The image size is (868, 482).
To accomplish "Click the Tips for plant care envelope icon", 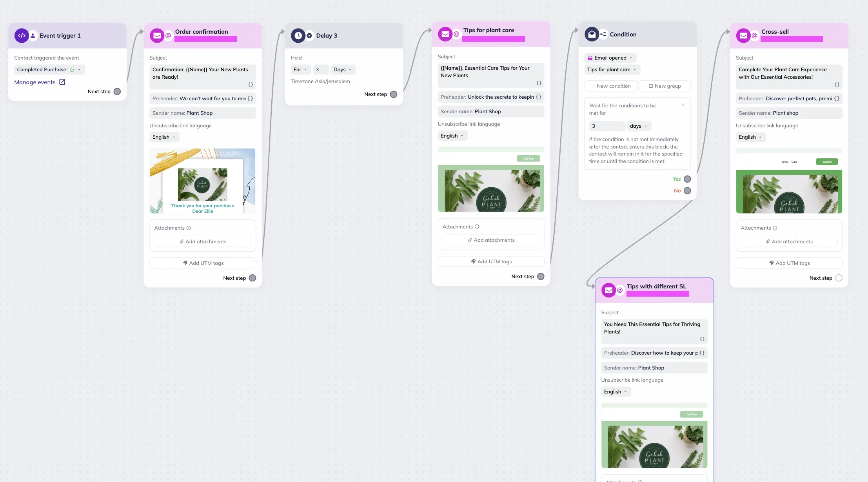I will tap(445, 34).
